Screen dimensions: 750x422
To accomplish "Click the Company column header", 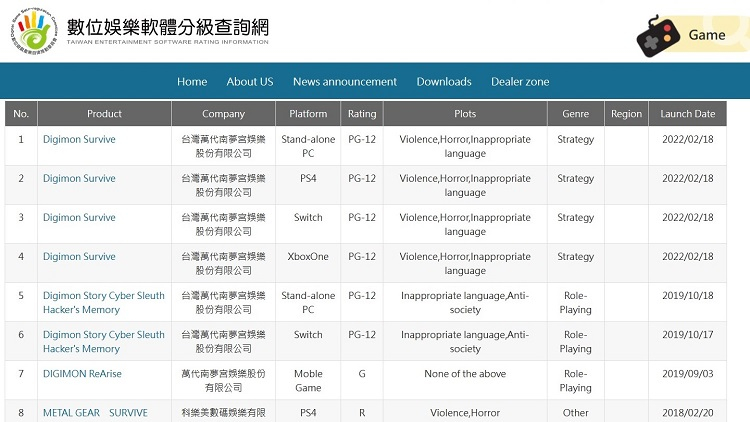I will pyautogui.click(x=223, y=113).
